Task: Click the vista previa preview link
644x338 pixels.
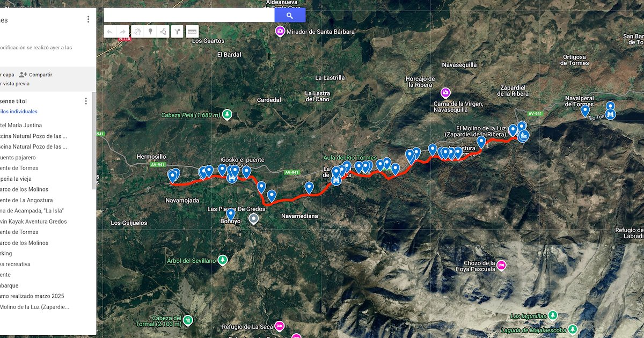Action: 15,83
